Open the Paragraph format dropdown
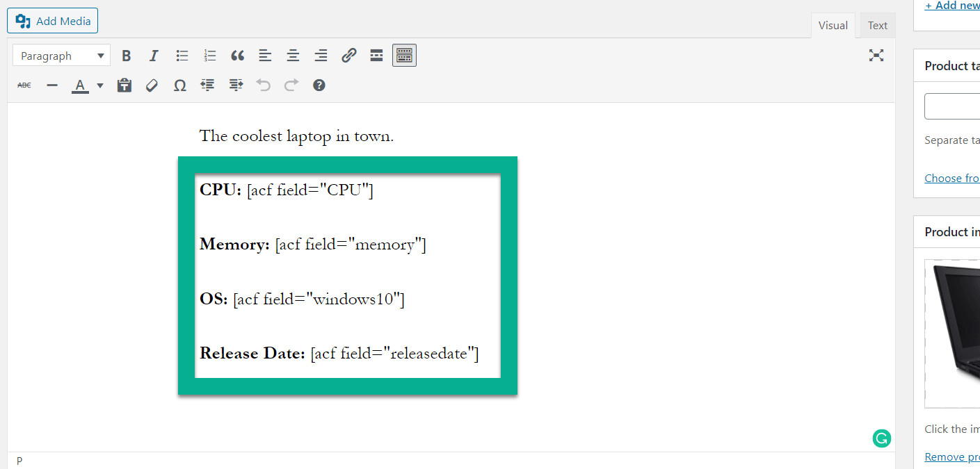 (x=61, y=56)
